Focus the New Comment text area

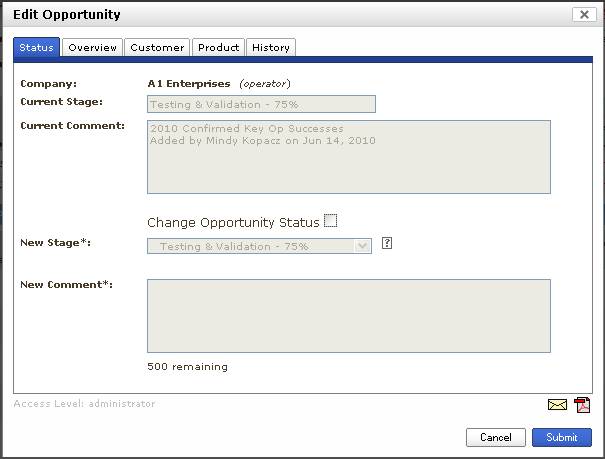click(x=348, y=316)
